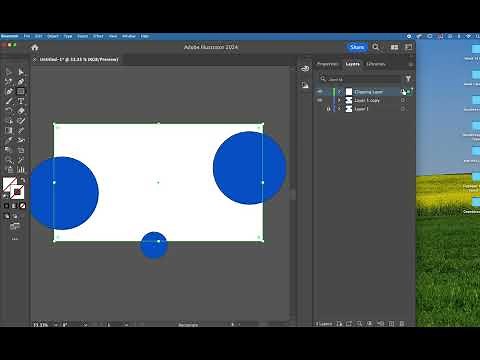Expand the Clipping Layer arrow

pos(340,92)
